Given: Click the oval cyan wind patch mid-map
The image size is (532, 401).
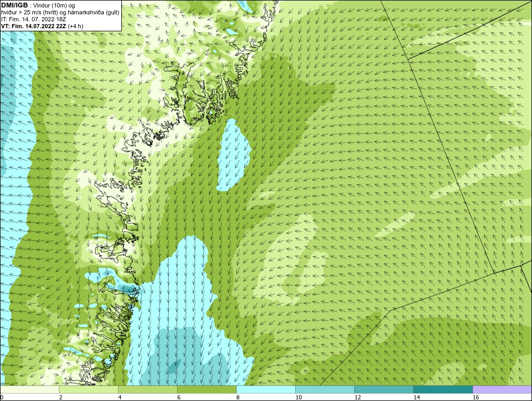Looking at the screenshot, I should (x=234, y=154).
